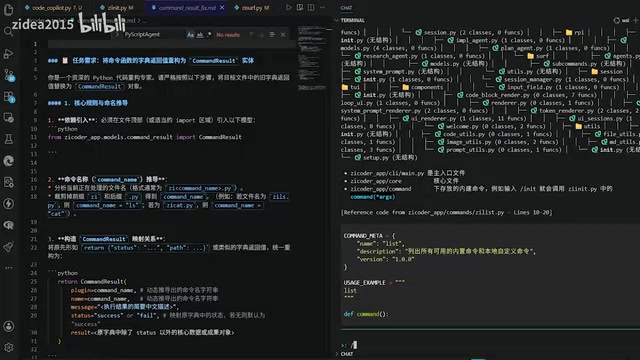Click the lightning bolt activity bar icon
This screenshot has height=360, width=640.
9,204
